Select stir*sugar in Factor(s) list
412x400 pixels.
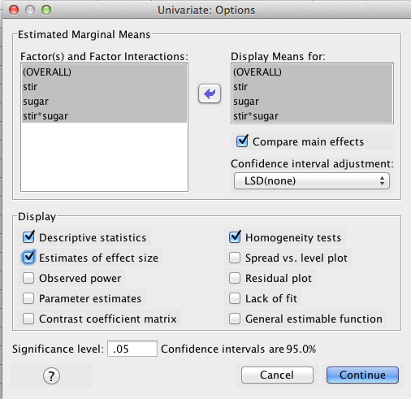click(x=104, y=116)
